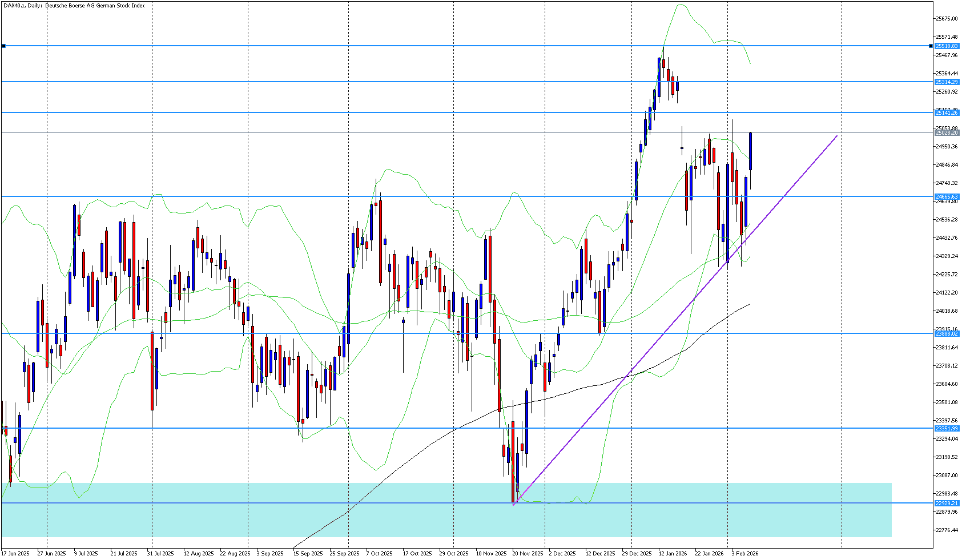Click the 25314.29 price level tag
Image resolution: width=966 pixels, height=560 pixels.
click(x=947, y=82)
